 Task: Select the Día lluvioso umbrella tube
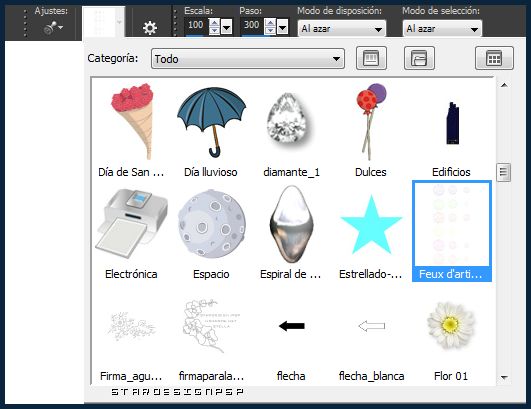(211, 130)
